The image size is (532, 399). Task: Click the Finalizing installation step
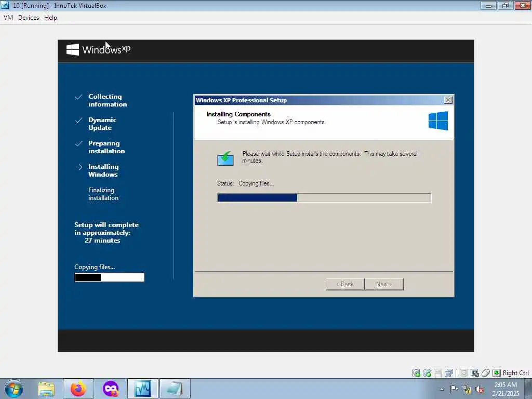click(x=103, y=194)
